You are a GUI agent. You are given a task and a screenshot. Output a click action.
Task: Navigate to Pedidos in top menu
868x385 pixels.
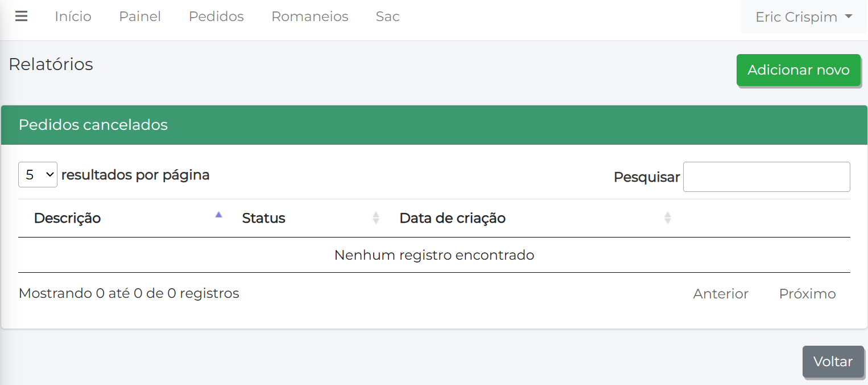click(x=216, y=17)
